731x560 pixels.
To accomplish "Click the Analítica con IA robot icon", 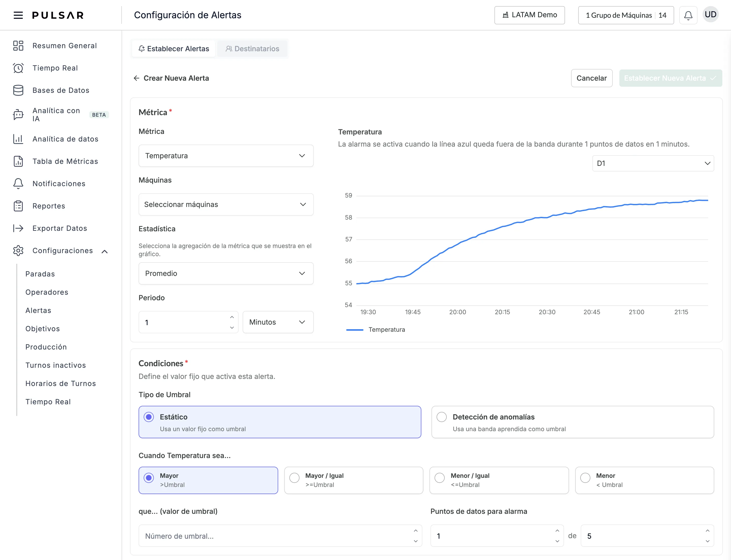I will click(x=18, y=115).
